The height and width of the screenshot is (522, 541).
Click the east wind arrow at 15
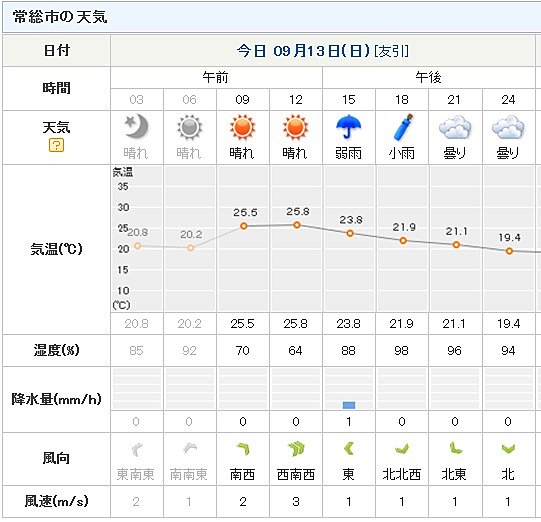pyautogui.click(x=349, y=449)
